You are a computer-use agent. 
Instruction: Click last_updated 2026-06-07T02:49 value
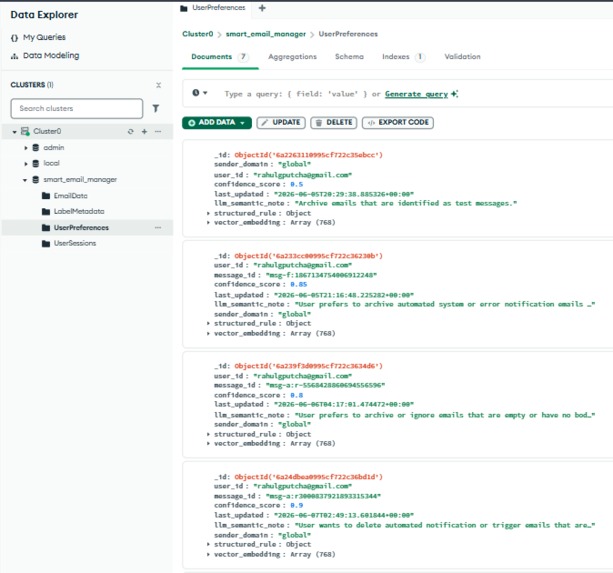point(344,515)
